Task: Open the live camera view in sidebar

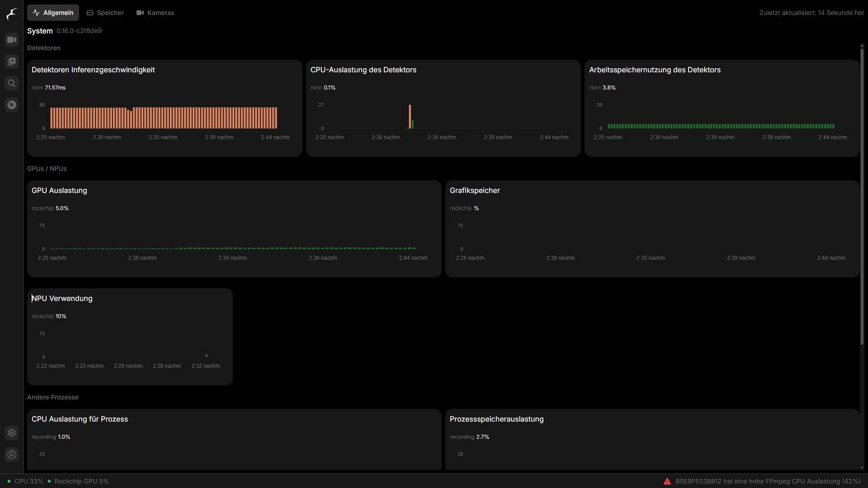Action: point(12,40)
